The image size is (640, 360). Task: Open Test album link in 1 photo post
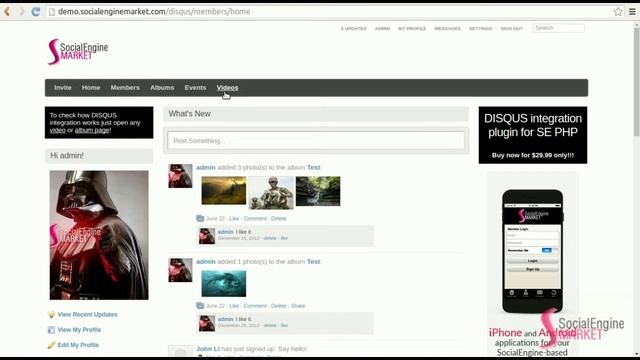pos(313,261)
